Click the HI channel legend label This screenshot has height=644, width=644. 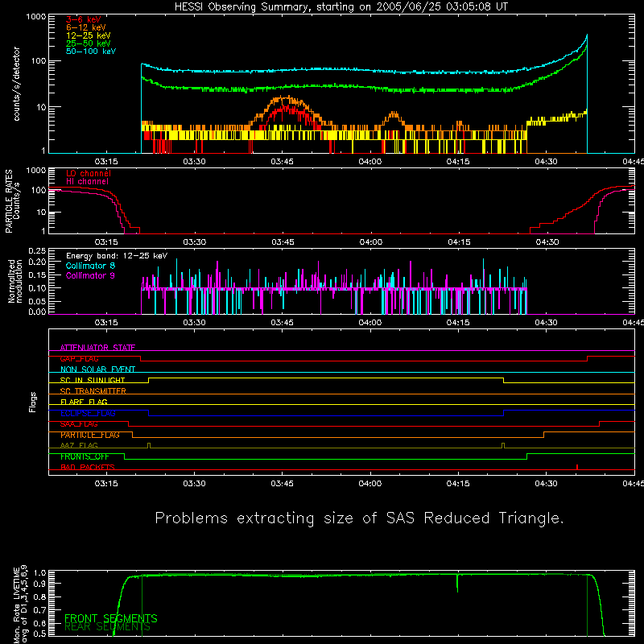(x=87, y=182)
